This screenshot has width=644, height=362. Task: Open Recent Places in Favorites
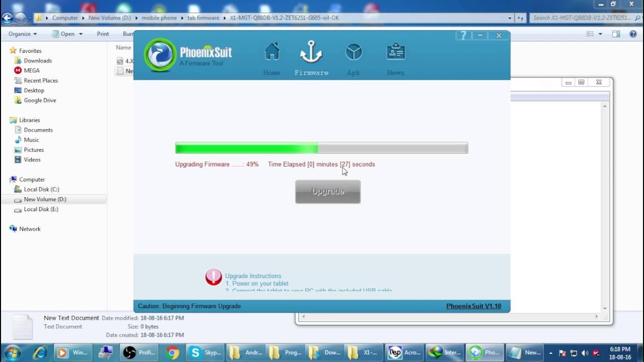pyautogui.click(x=41, y=80)
